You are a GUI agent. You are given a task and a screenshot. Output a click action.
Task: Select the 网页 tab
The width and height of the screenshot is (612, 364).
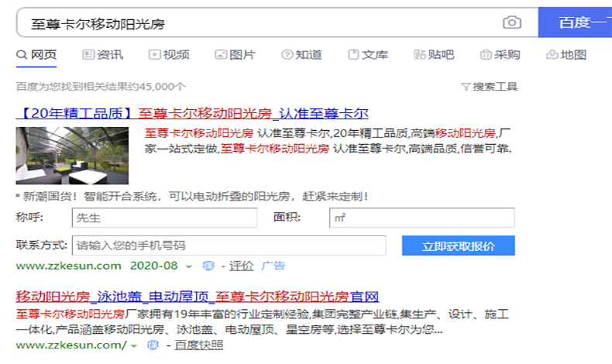coord(36,55)
